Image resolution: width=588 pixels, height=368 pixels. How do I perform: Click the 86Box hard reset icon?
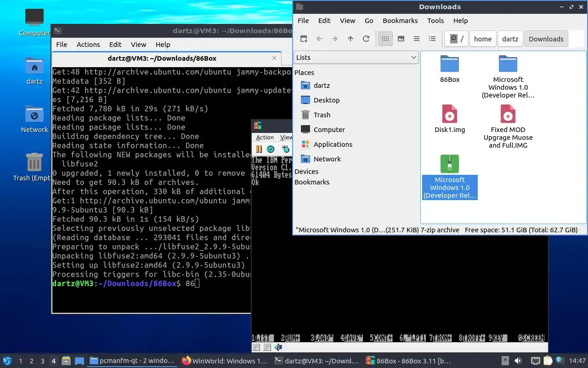[271, 149]
